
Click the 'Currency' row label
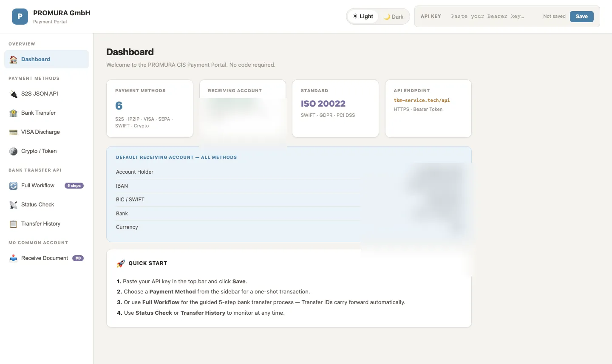pyautogui.click(x=127, y=227)
